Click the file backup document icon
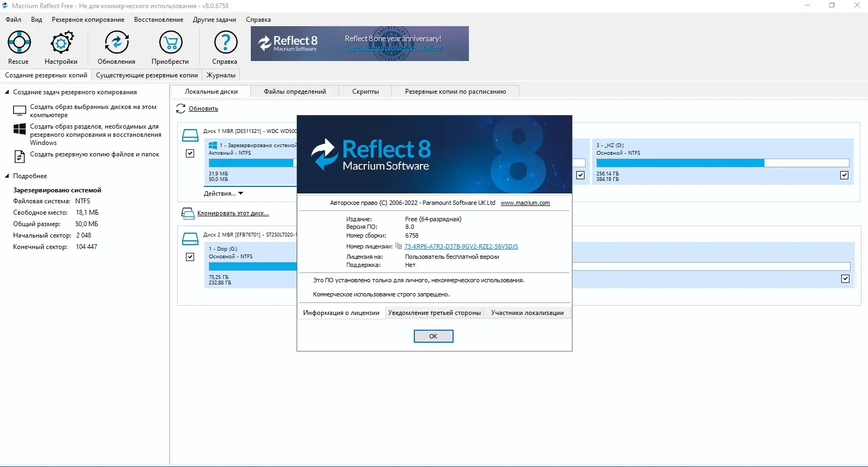The width and height of the screenshot is (868, 467). 20,156
